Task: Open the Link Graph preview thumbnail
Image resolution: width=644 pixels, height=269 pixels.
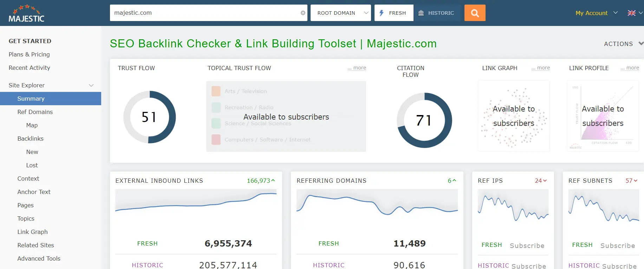Action: pyautogui.click(x=514, y=116)
